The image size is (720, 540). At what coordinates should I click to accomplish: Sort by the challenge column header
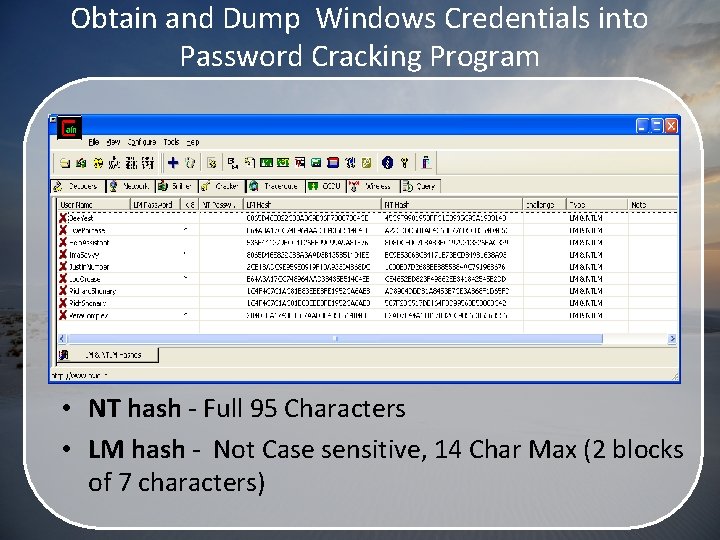click(x=545, y=205)
